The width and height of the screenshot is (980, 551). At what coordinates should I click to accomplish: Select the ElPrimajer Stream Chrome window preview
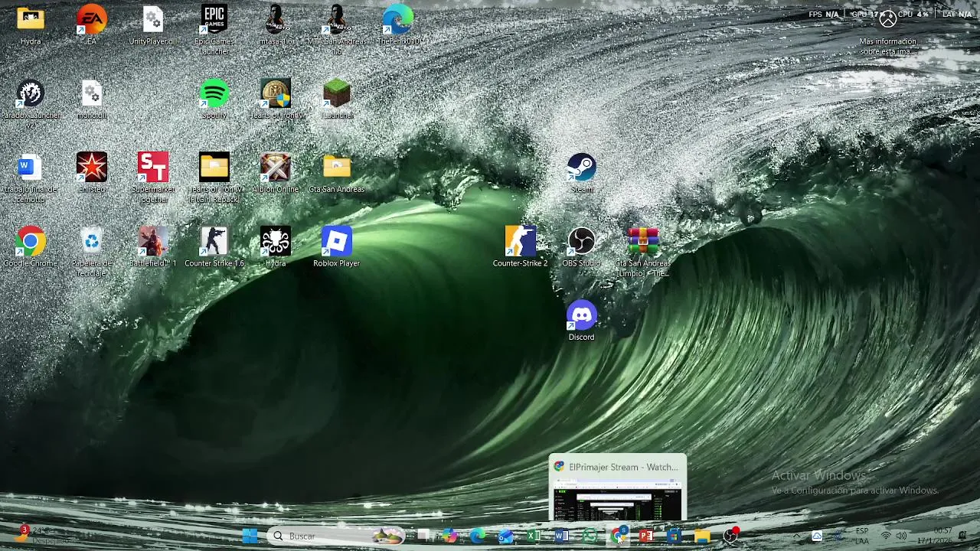pos(617,488)
